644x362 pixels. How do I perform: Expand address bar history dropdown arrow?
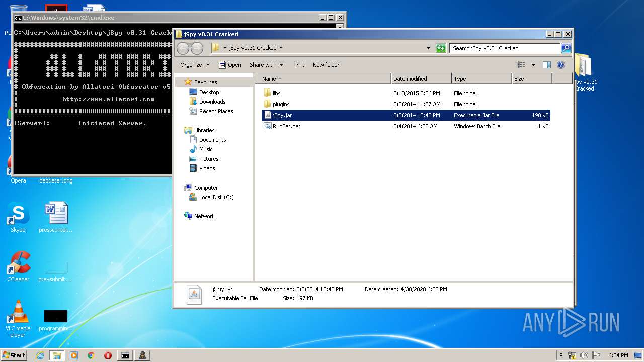(x=428, y=48)
